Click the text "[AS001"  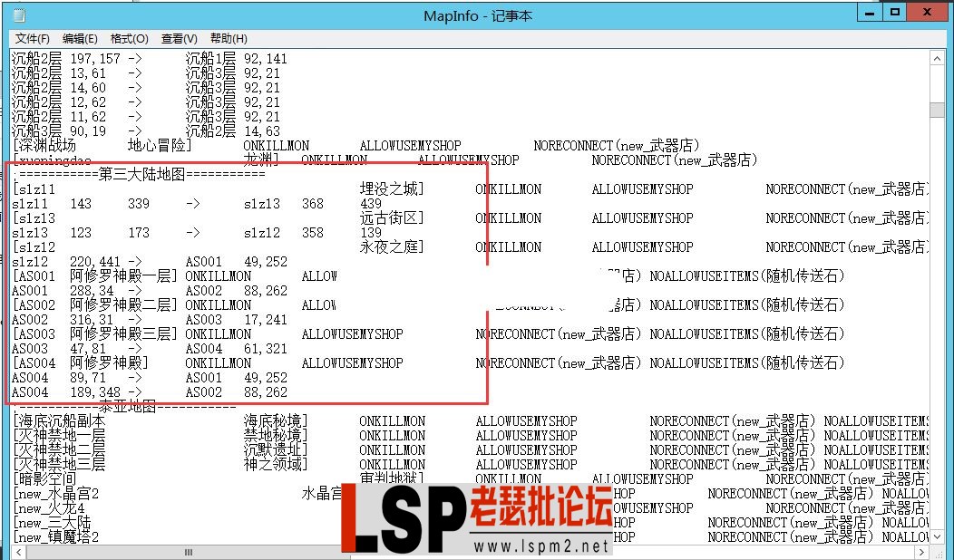[34, 276]
